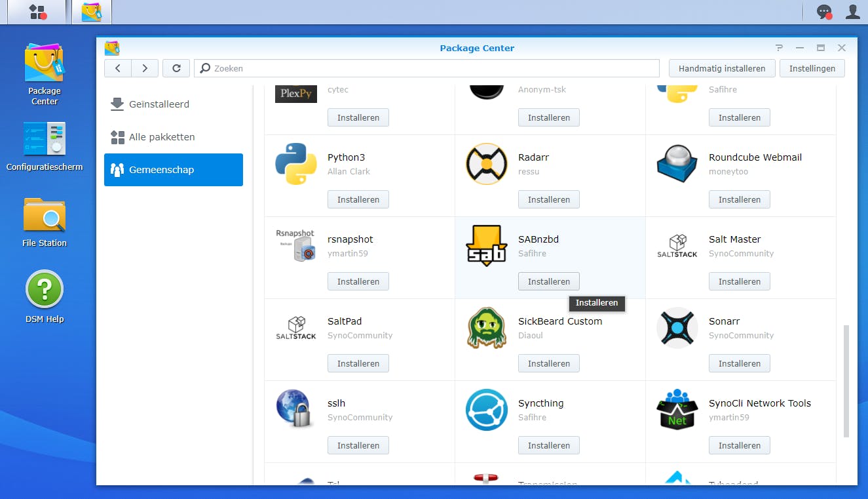Click the Syncthing package icon
868x499 pixels.
pyautogui.click(x=487, y=410)
